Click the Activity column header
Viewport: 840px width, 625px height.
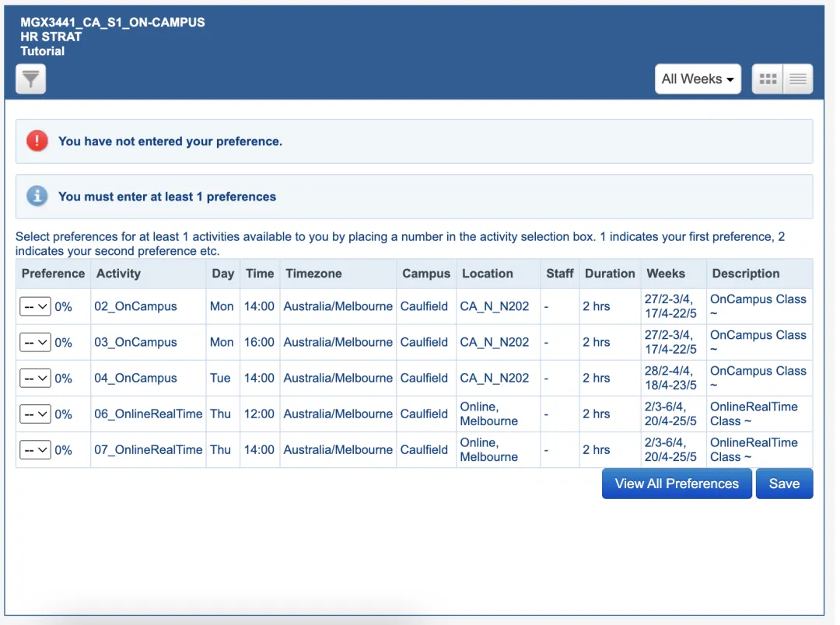click(118, 274)
